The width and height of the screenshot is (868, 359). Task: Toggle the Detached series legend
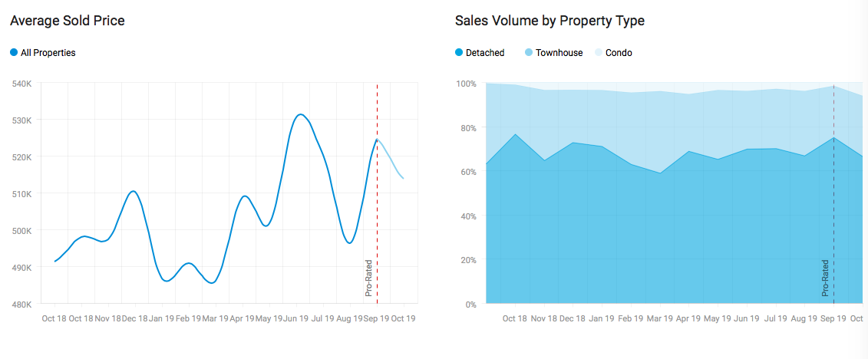tap(459, 53)
